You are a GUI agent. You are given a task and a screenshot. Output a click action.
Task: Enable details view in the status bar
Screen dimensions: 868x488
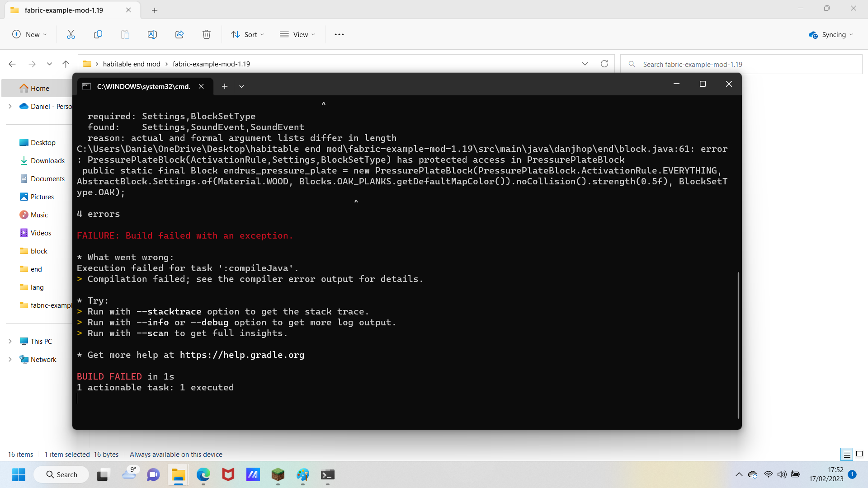[x=847, y=455]
